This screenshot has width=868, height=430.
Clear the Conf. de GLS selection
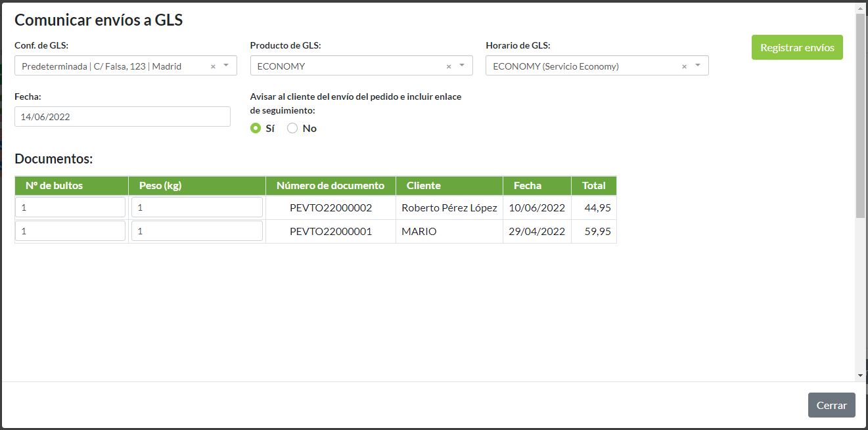tap(213, 66)
